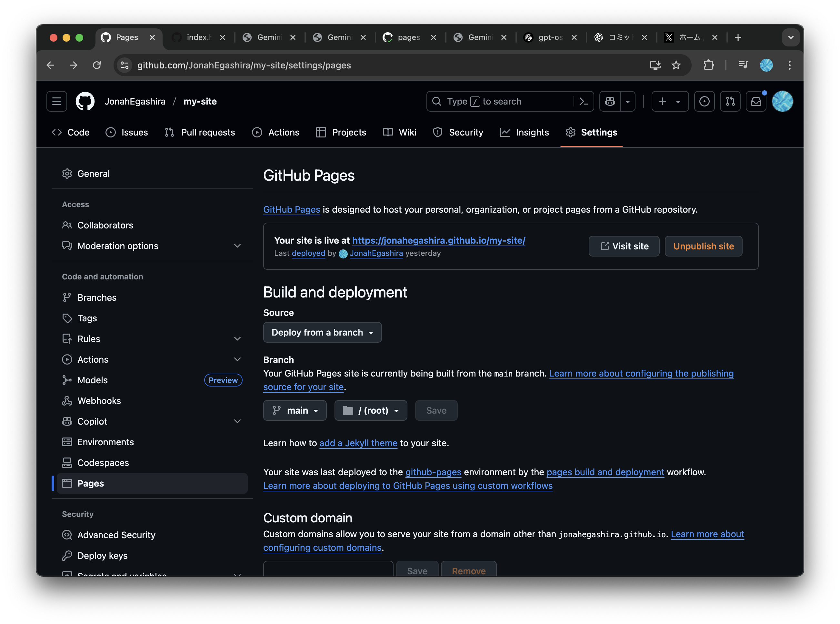Open the command palette terminal icon
This screenshot has height=624, width=840.
click(584, 101)
